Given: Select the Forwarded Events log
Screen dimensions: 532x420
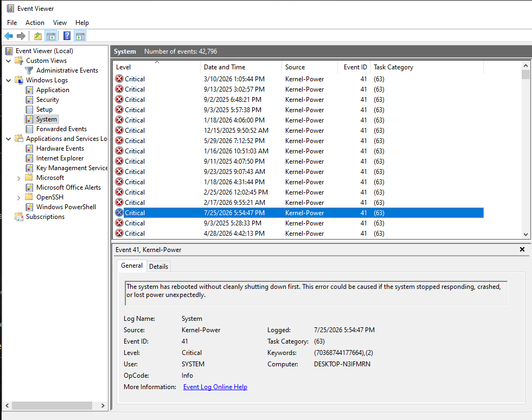Looking at the screenshot, I should 61,129.
